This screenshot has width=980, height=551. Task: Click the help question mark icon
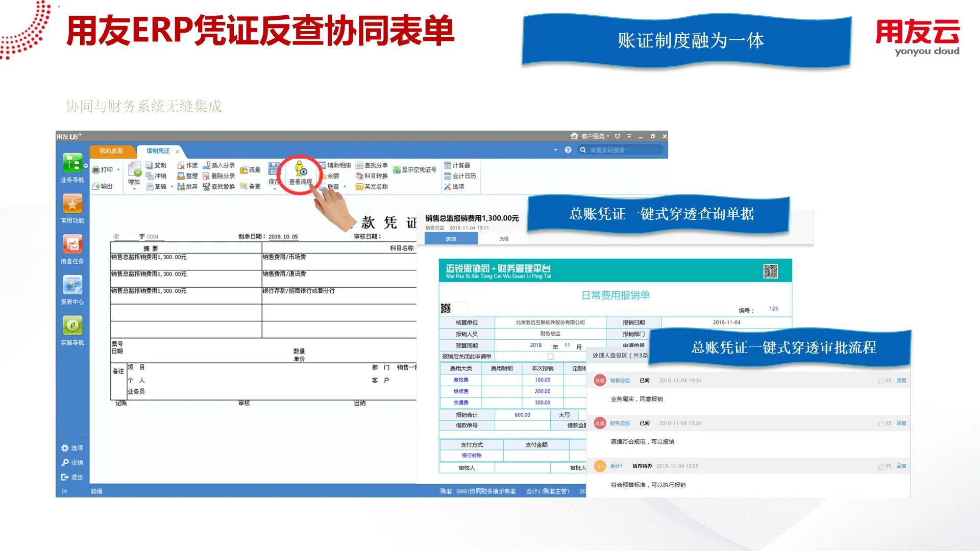568,150
